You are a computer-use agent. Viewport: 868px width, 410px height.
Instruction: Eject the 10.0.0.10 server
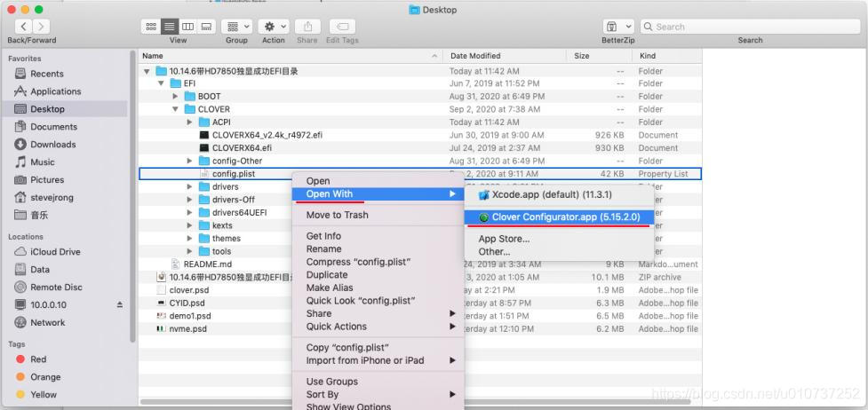click(x=120, y=305)
